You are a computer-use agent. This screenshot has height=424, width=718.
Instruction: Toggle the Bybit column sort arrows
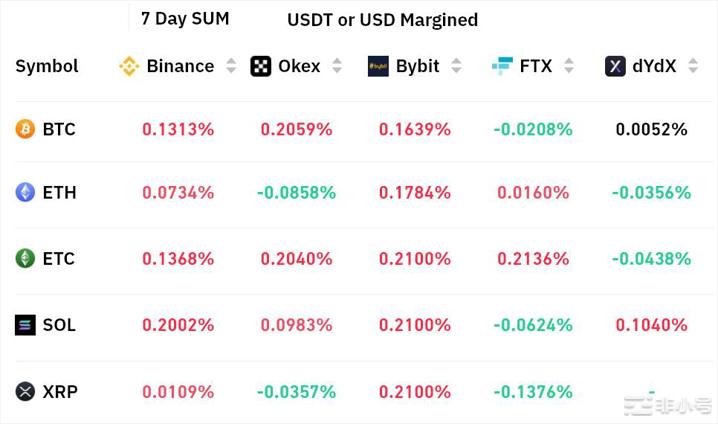click(456, 66)
